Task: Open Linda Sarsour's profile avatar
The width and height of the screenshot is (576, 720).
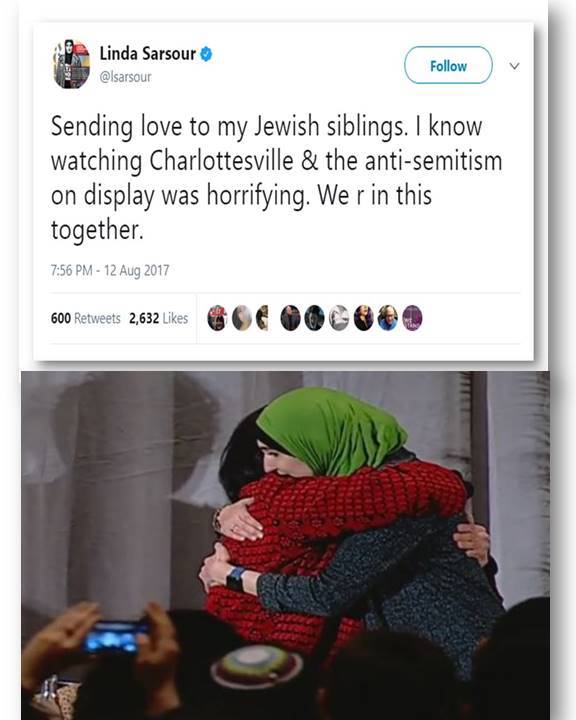Action: (72, 64)
